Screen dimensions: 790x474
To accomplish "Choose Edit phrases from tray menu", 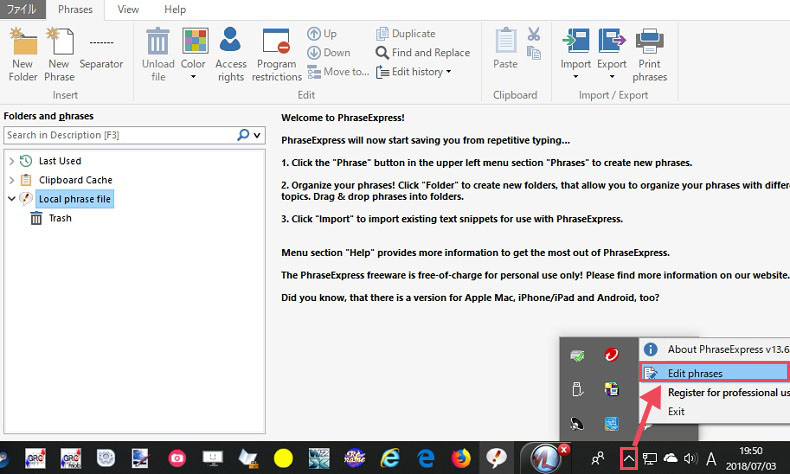I will (x=714, y=373).
